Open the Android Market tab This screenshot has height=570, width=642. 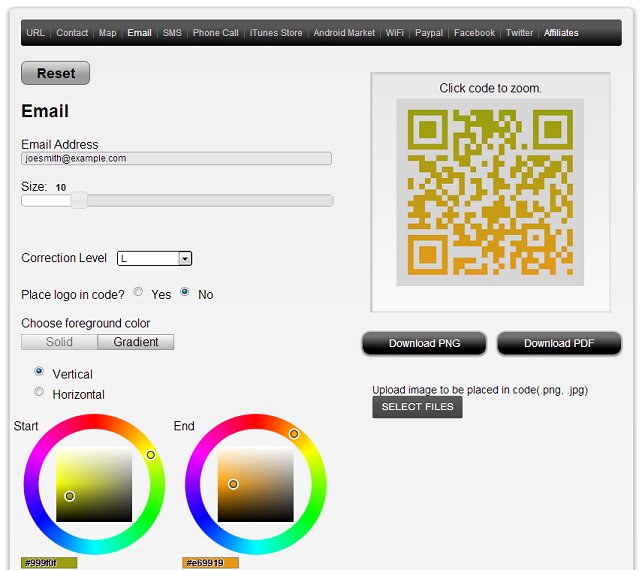[x=344, y=33]
